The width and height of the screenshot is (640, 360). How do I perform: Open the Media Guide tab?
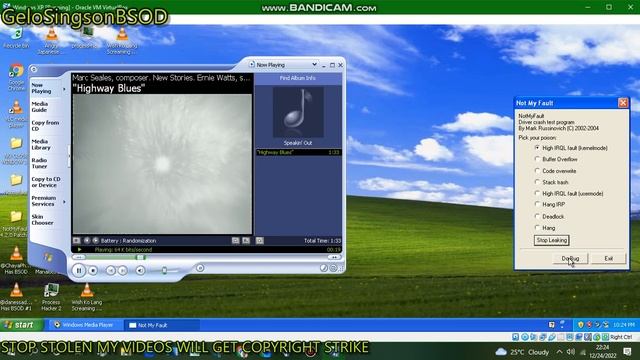click(40, 107)
